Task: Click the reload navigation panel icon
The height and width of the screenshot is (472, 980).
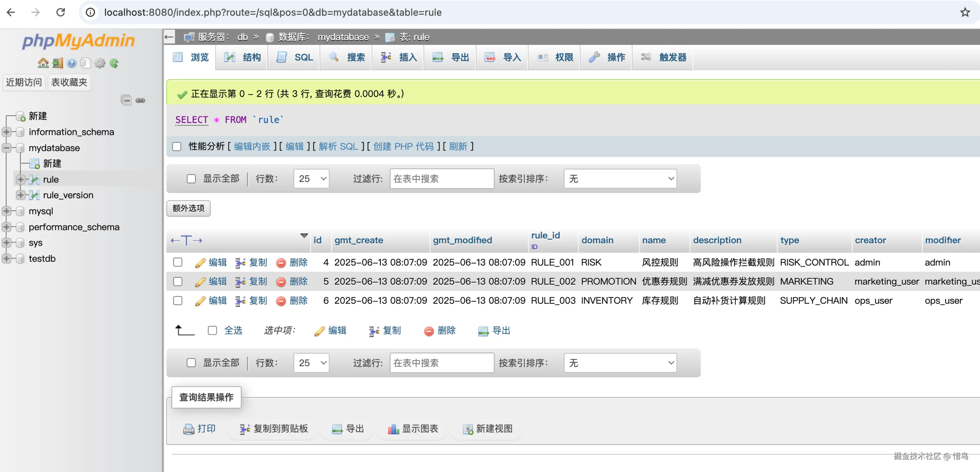Action: (x=114, y=63)
